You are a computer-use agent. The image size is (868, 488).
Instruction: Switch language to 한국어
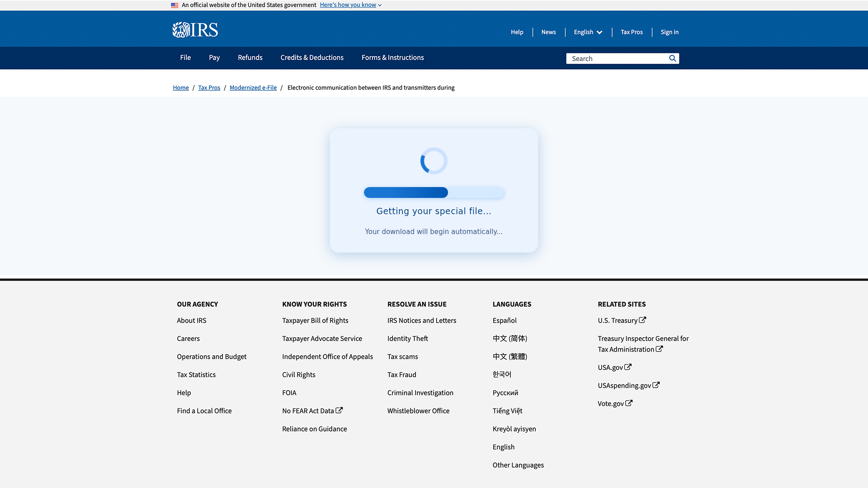[x=502, y=375]
